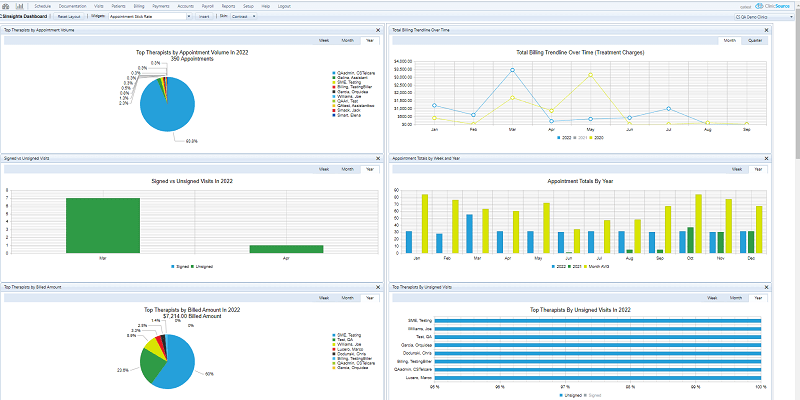The width and height of the screenshot is (800, 400).
Task: Open the Skin selection dropdown
Action: coord(254,16)
